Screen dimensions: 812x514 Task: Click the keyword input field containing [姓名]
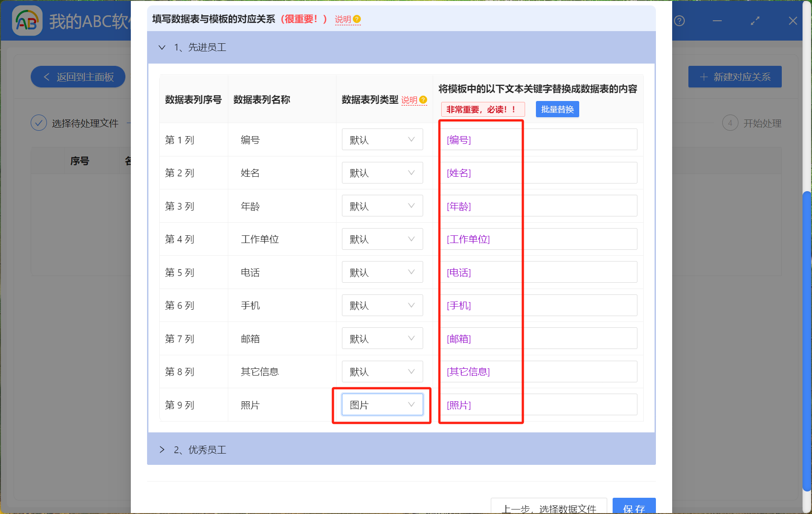(x=538, y=173)
